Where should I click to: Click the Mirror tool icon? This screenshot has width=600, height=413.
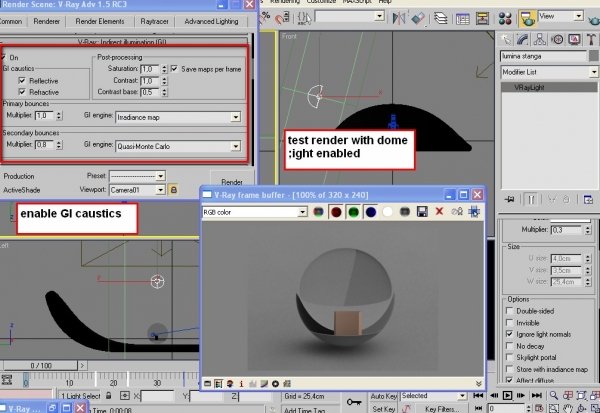pyautogui.click(x=398, y=18)
